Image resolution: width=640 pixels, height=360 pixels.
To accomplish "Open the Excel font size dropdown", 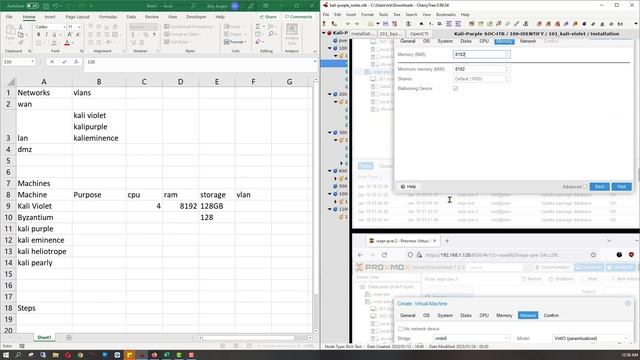I will [78, 27].
